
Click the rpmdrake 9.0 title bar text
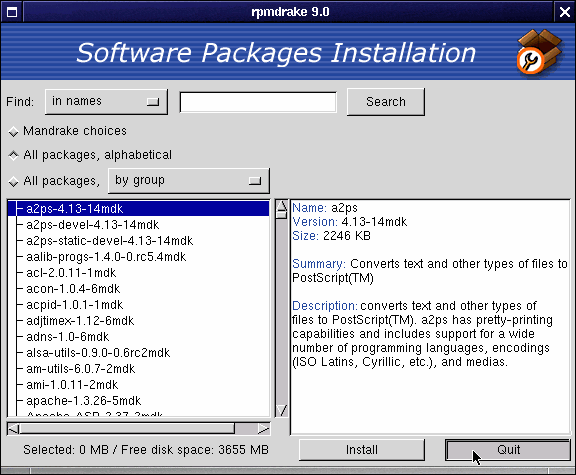point(290,12)
